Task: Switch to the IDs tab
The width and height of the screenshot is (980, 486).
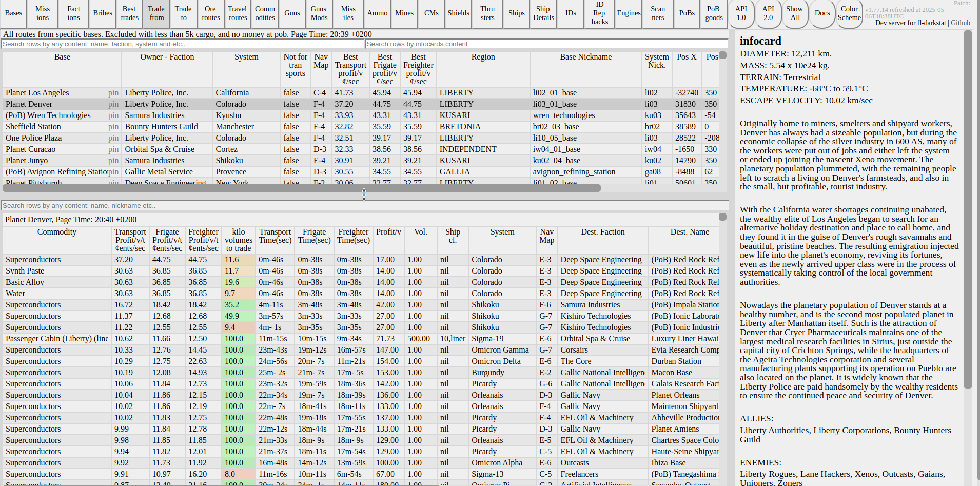Action: click(x=571, y=14)
